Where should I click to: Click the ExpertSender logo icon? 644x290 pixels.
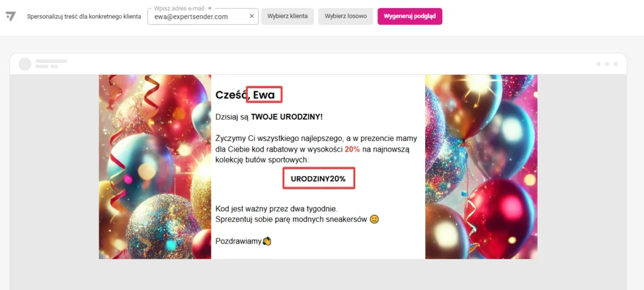tap(11, 16)
